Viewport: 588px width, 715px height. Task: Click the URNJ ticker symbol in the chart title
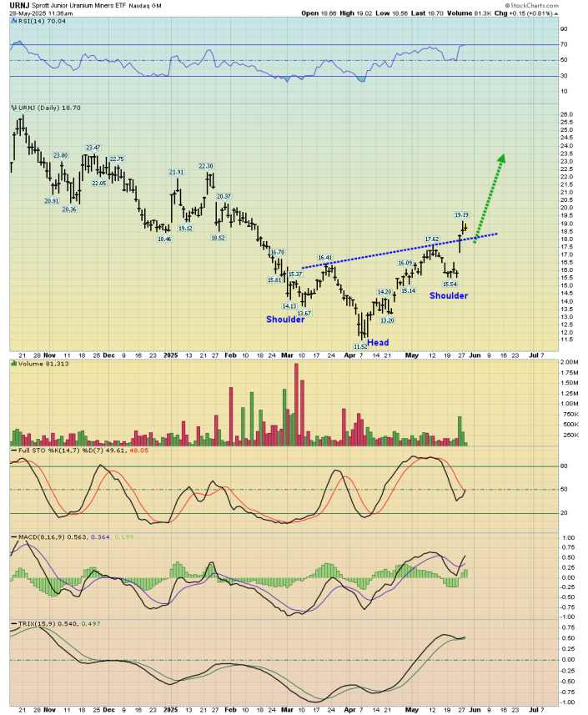[x=20, y=6]
